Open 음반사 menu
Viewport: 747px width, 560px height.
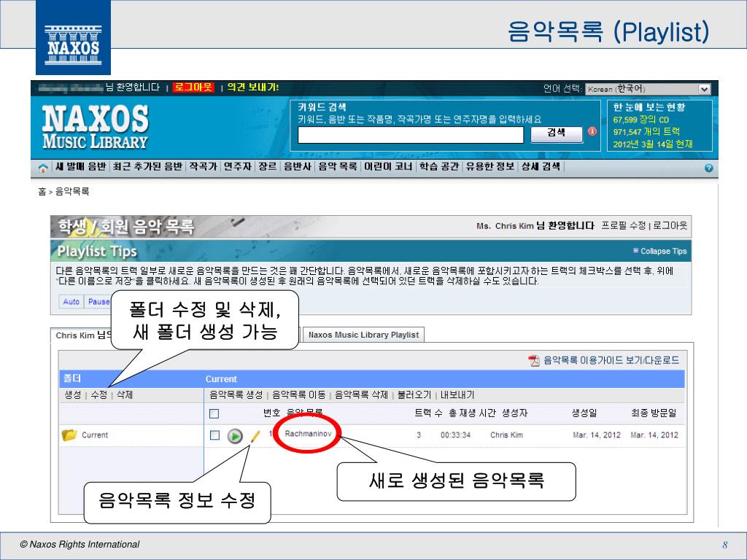(x=298, y=166)
